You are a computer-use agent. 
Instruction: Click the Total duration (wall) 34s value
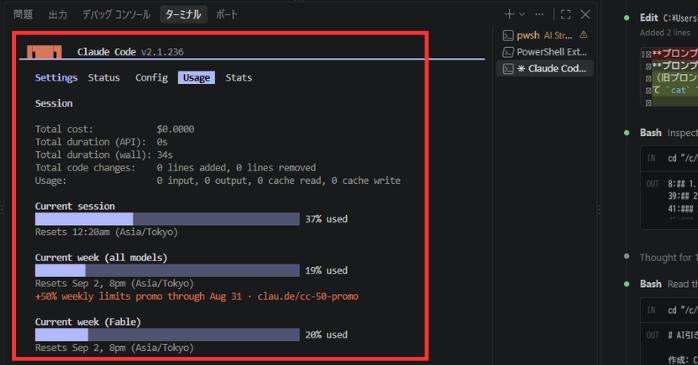[x=165, y=155]
